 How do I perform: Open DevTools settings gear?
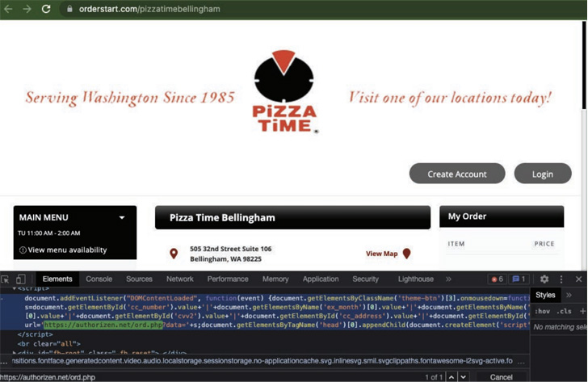(544, 279)
